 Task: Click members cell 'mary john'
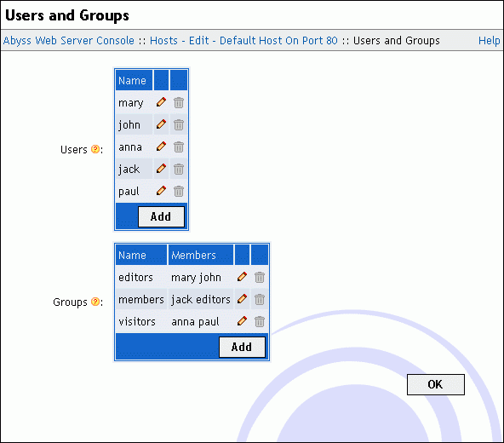196,278
